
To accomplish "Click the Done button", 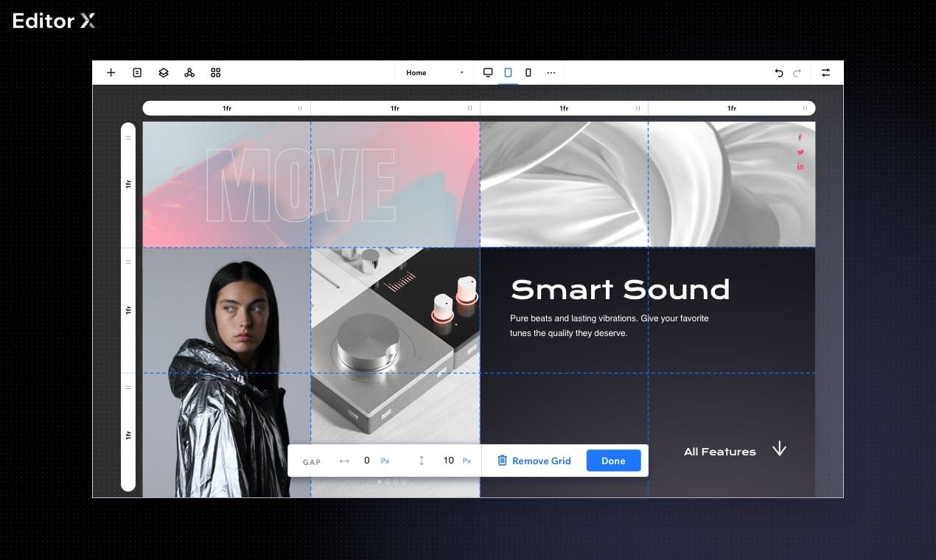I will pos(613,461).
